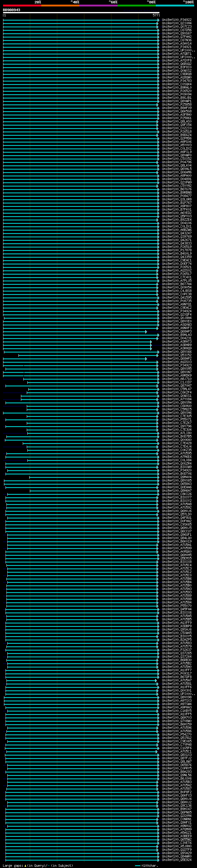Viewport: 197px width, 868px height.
Task: Select the UniRef100_P34783 label
Action: tap(177, 81)
